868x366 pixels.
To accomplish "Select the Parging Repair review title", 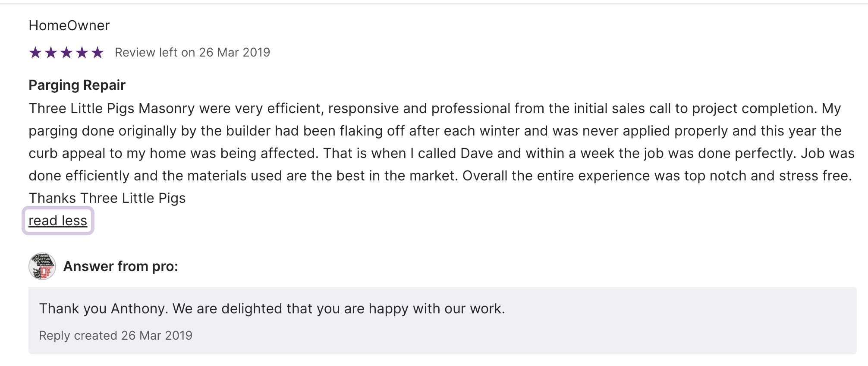I will tap(77, 85).
